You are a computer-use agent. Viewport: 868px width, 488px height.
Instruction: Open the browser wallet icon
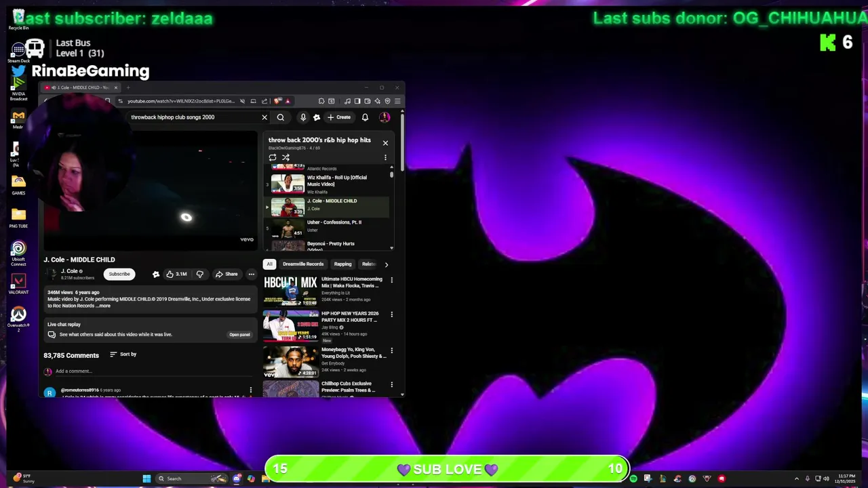(x=368, y=101)
